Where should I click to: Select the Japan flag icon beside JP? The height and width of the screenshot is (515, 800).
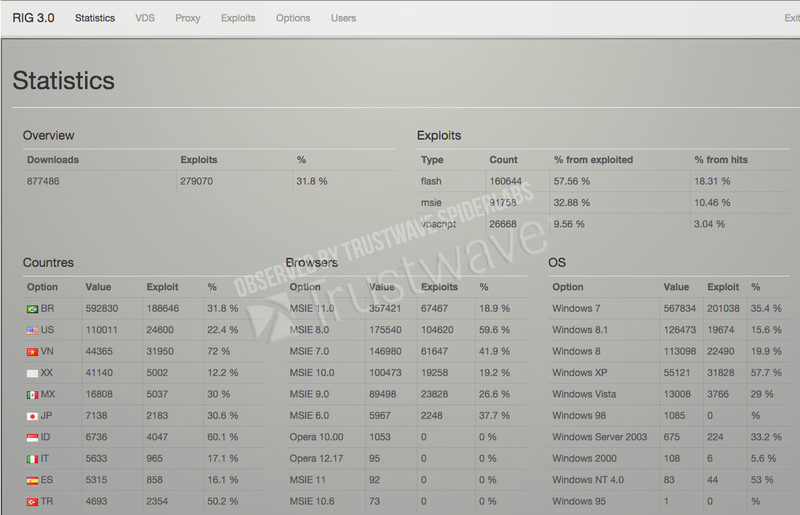pos(33,415)
